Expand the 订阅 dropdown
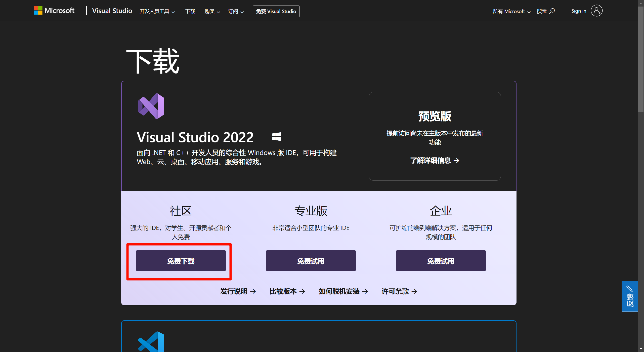The width and height of the screenshot is (644, 352). [236, 11]
